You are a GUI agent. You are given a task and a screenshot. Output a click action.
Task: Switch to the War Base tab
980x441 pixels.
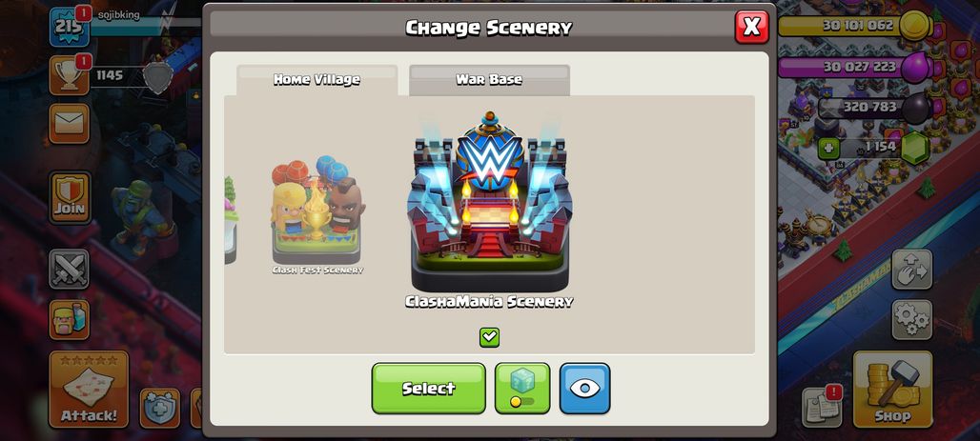489,80
